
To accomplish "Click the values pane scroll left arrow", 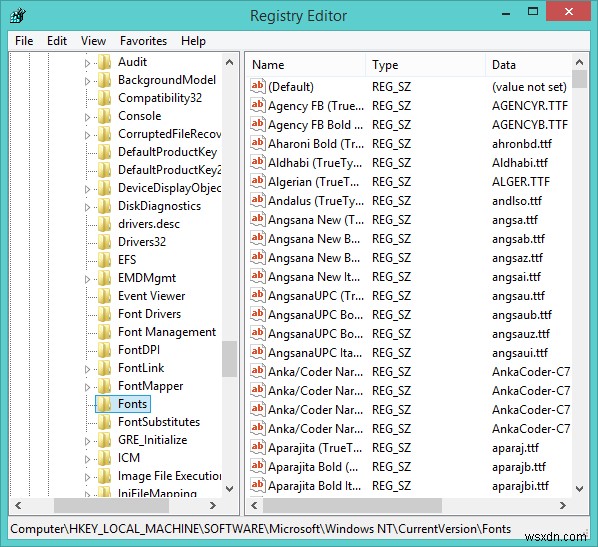I will 254,505.
